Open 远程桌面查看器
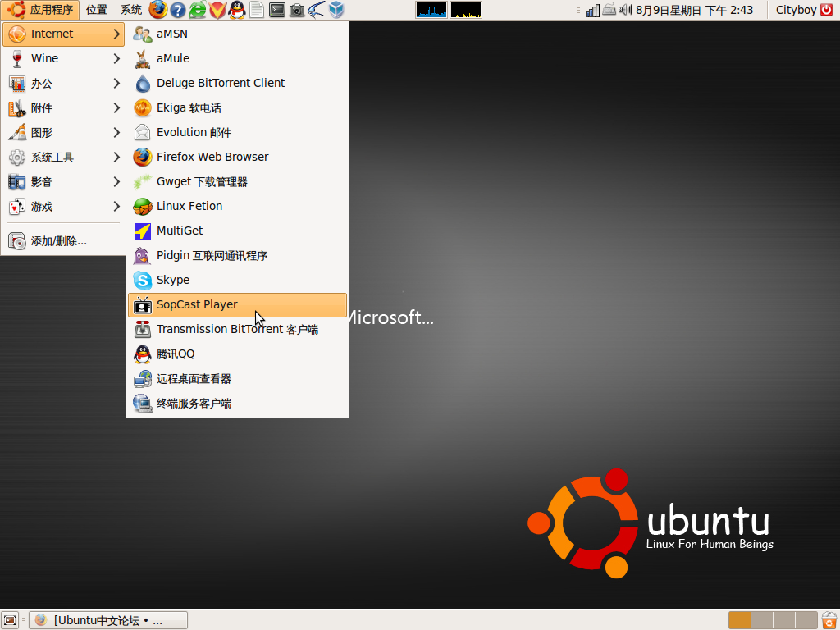The width and height of the screenshot is (840, 630). (x=237, y=379)
